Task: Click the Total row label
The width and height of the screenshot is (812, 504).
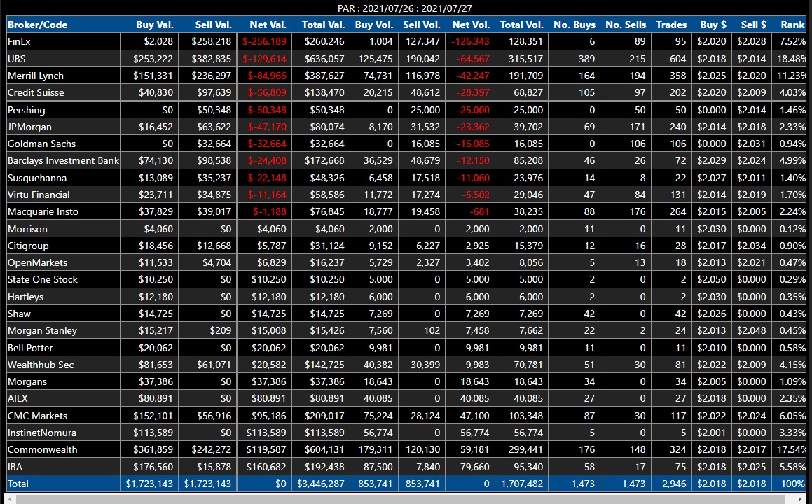Action: [18, 484]
